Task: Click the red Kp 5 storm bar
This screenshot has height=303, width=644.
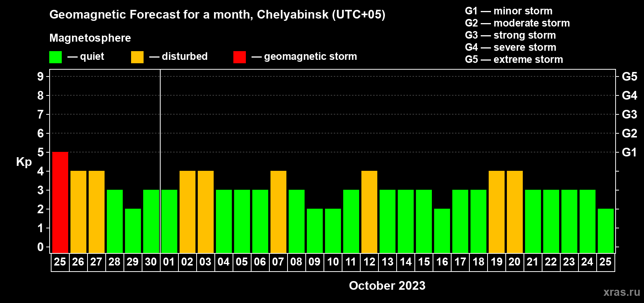Action: (x=60, y=202)
